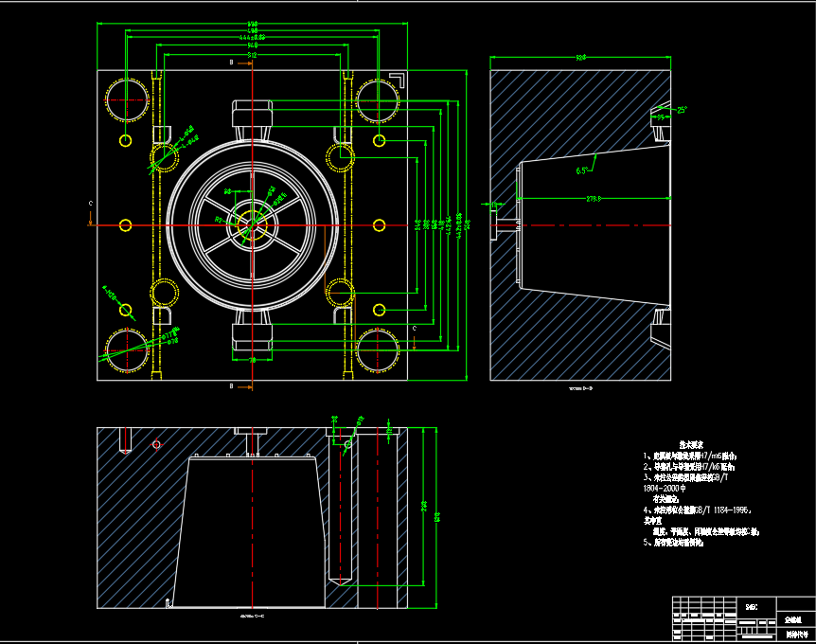Screen dimensions: 816x644
Task: Click the bottom-right large guide pillar hole
Action: (378, 347)
